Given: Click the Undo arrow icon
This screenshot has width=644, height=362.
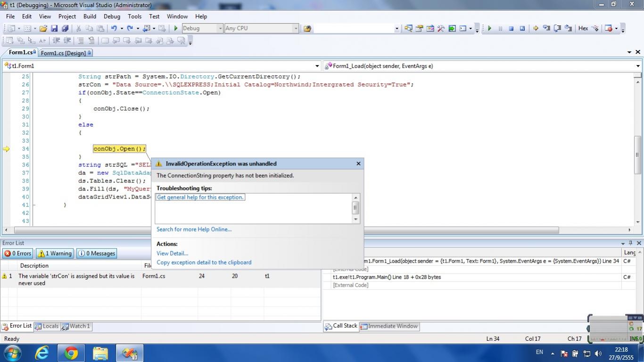Looking at the screenshot, I should coord(114,28).
